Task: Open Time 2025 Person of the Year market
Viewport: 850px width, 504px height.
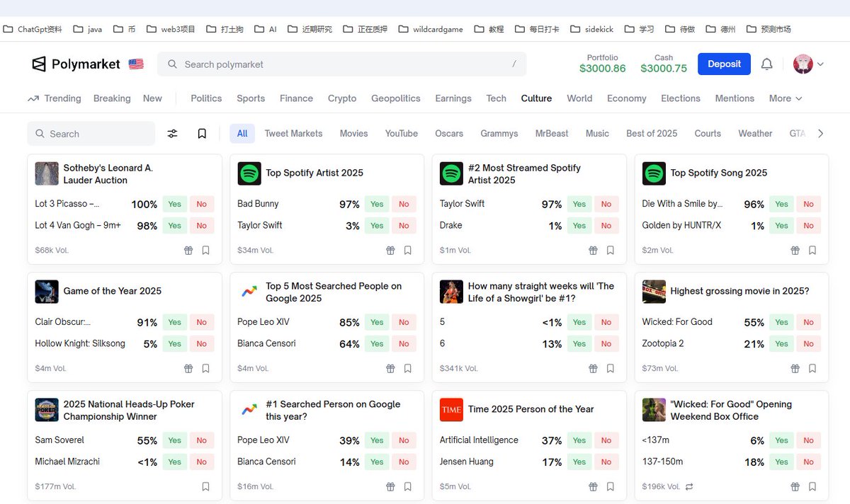Action: pyautogui.click(x=531, y=409)
